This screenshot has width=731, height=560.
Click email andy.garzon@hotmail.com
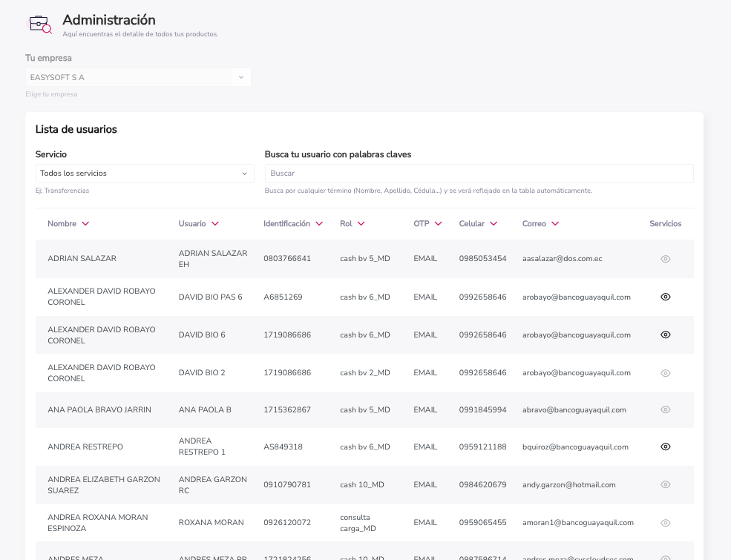pyautogui.click(x=568, y=485)
